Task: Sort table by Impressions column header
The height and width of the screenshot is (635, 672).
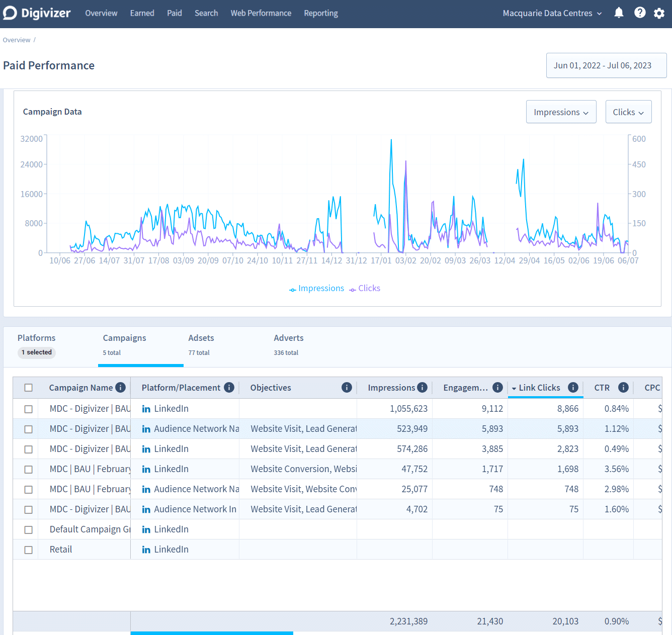Action: pos(391,388)
